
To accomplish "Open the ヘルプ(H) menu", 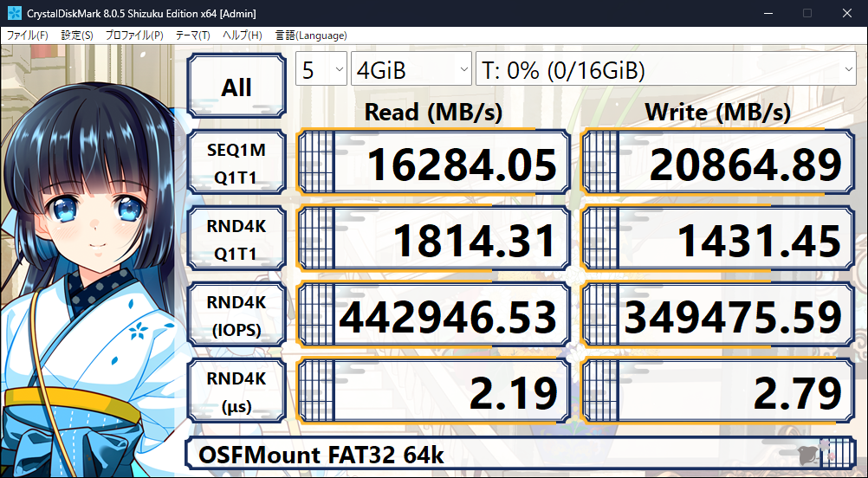I will (x=242, y=36).
